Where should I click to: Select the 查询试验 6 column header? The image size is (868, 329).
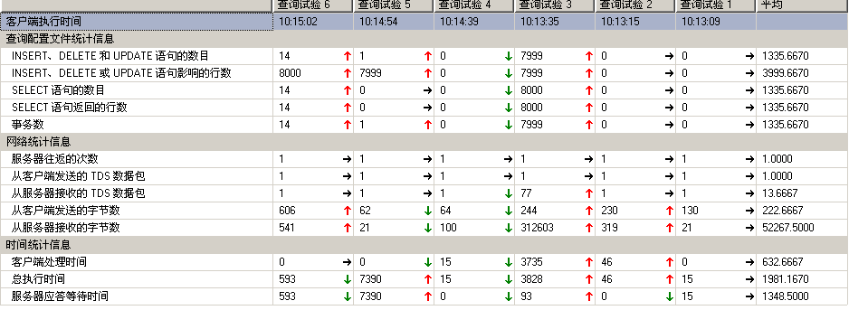click(313, 5)
